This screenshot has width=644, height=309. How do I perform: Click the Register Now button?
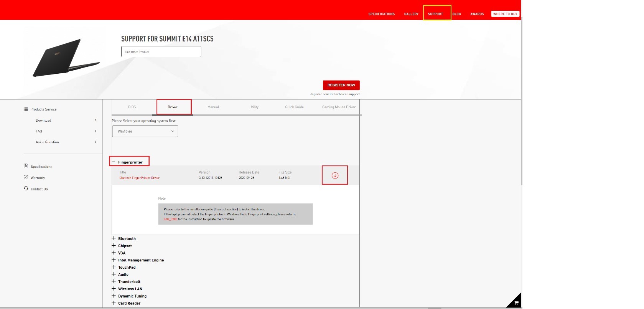tap(341, 85)
